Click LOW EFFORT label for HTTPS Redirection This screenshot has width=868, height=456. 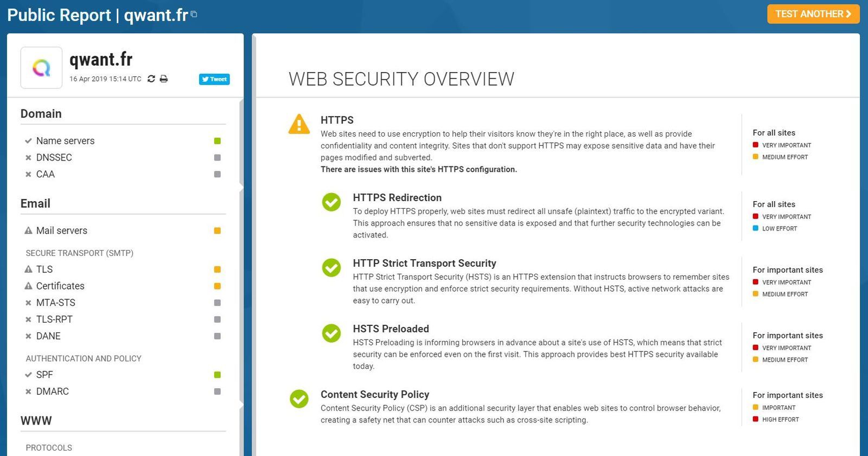(780, 229)
